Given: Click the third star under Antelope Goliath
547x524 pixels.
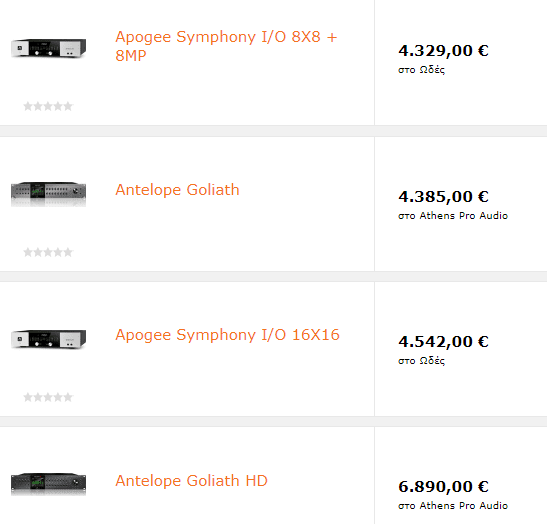Looking at the screenshot, I should point(48,252).
